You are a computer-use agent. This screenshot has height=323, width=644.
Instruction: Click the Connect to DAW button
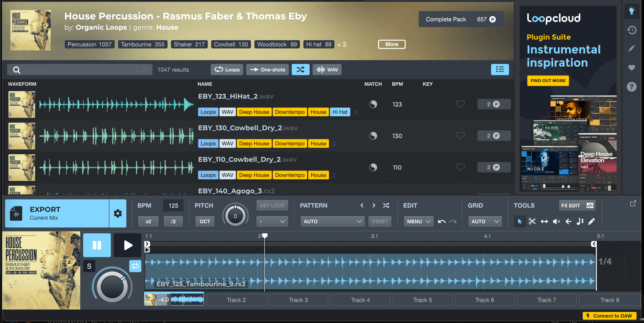610,316
